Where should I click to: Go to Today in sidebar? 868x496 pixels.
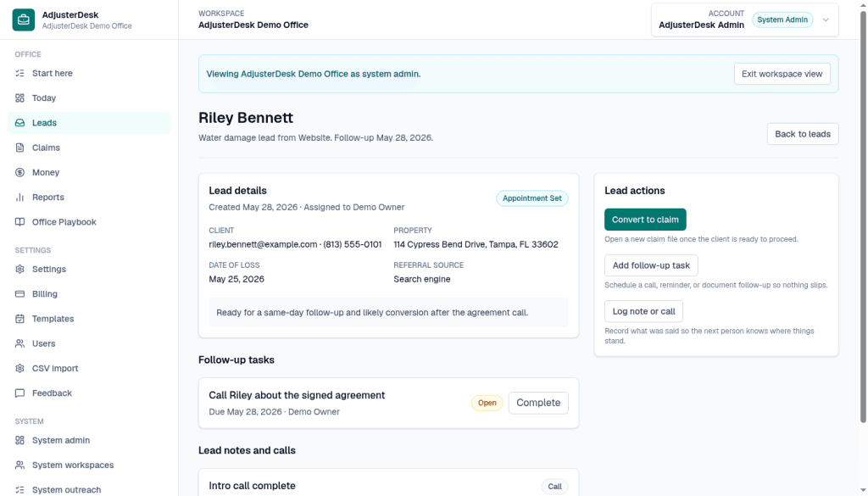pos(89,98)
